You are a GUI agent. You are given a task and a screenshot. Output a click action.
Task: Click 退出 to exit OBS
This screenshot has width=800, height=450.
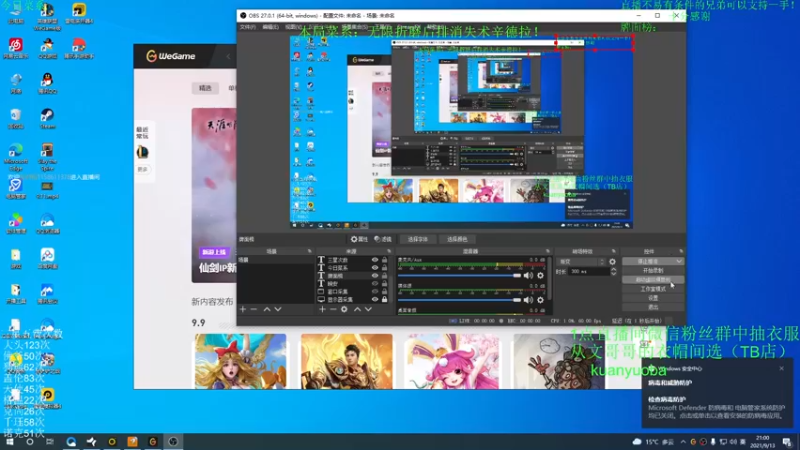coord(653,307)
